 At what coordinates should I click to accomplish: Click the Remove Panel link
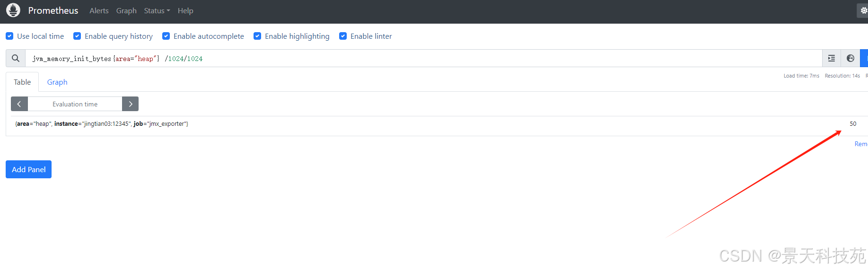(861, 144)
